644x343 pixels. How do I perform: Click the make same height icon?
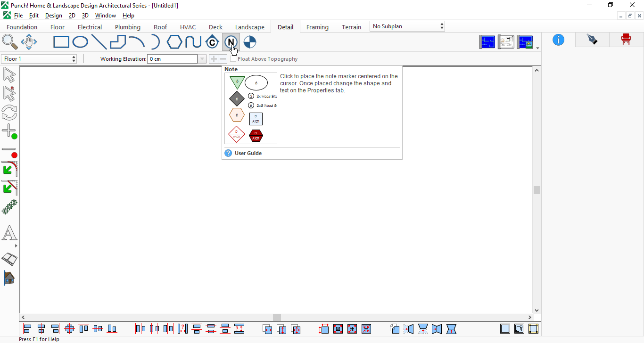pyautogui.click(x=281, y=329)
